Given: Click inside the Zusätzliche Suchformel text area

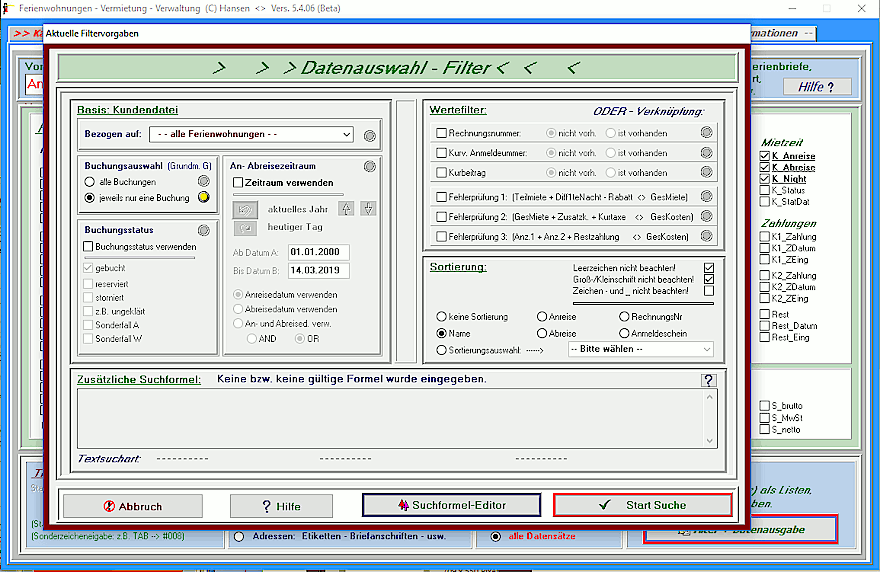Looking at the screenshot, I should 390,416.
